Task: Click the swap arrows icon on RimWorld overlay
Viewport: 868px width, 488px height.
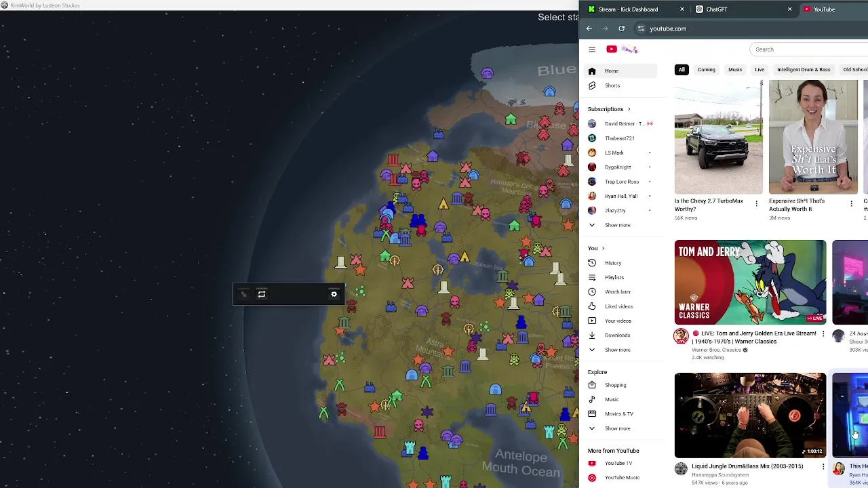Action: click(262, 294)
